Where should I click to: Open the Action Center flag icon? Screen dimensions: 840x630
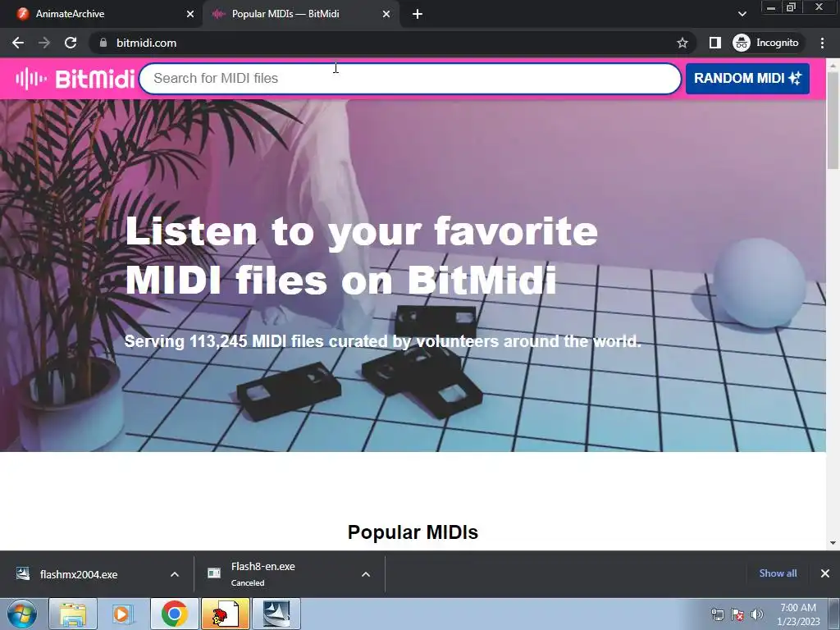737,614
